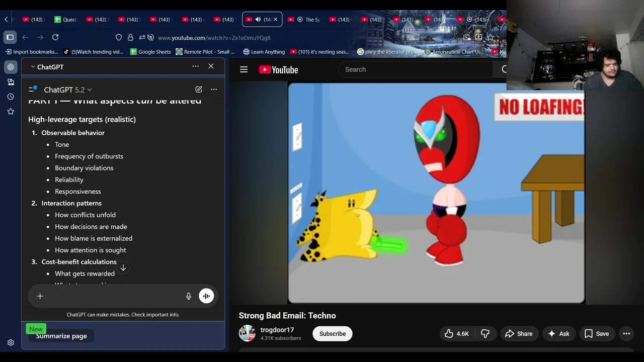Open 'pliny the liberator' bookmark
The height and width of the screenshot is (362, 644).
387,52
